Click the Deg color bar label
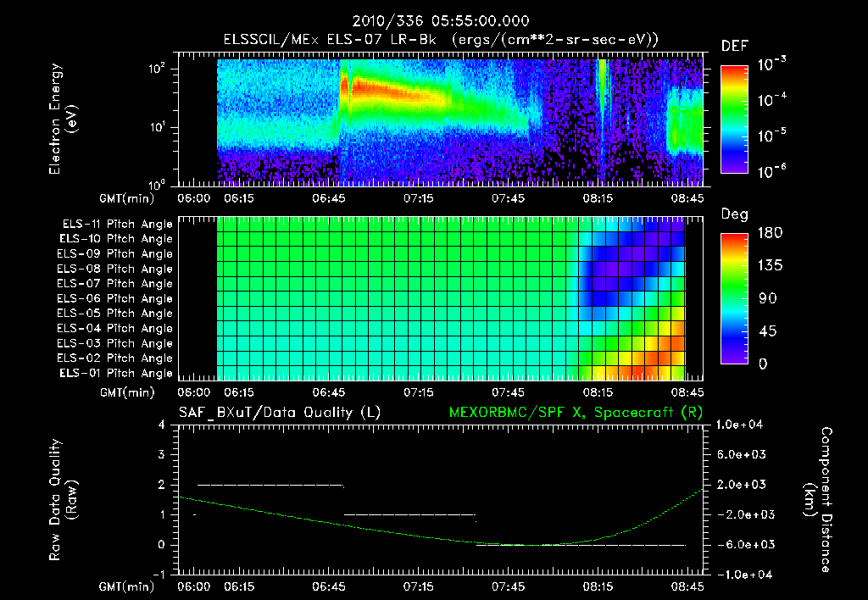This screenshot has width=868, height=600. point(735,214)
